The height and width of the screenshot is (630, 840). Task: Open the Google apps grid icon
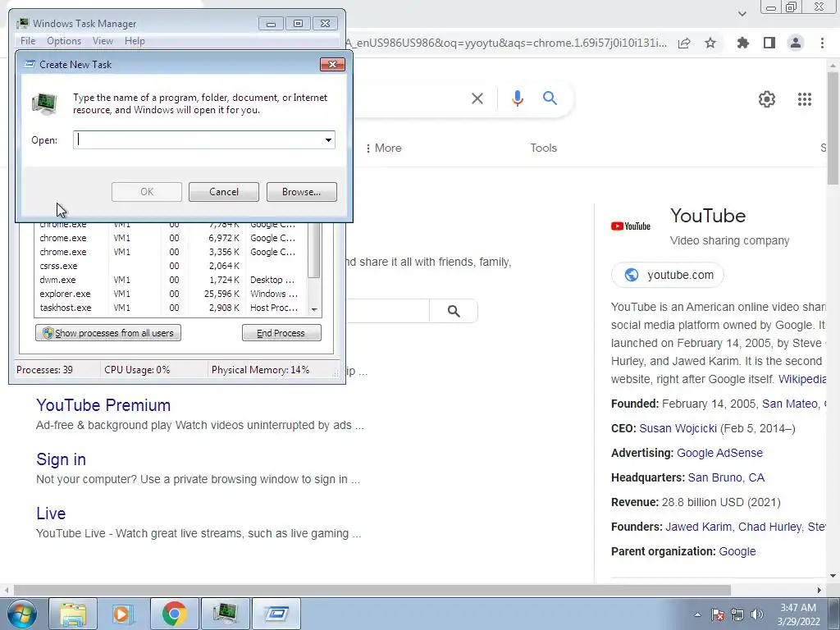click(x=804, y=99)
